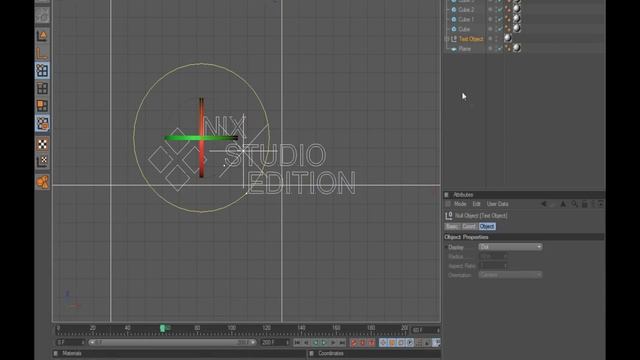Click Go to End playback button
The width and height of the screenshot is (640, 360).
(x=342, y=342)
